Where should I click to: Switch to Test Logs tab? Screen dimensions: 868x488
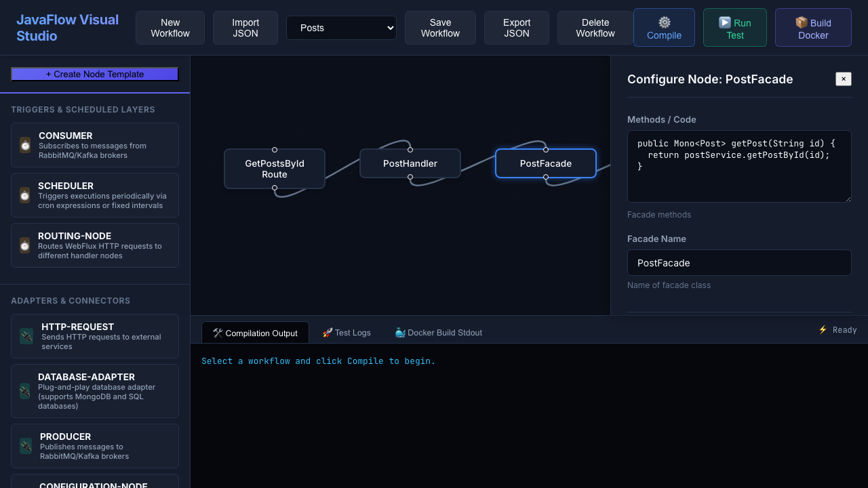click(347, 333)
